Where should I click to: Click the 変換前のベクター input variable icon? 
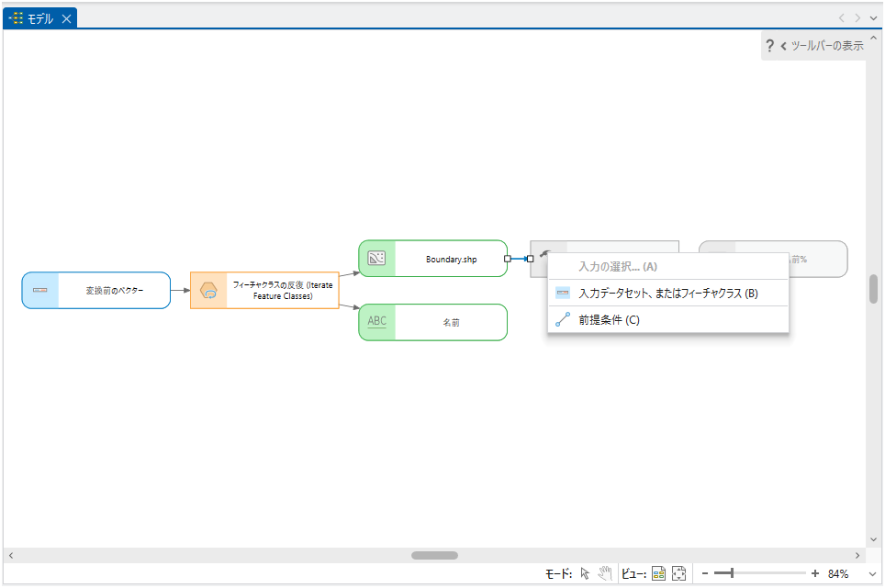pos(40,290)
